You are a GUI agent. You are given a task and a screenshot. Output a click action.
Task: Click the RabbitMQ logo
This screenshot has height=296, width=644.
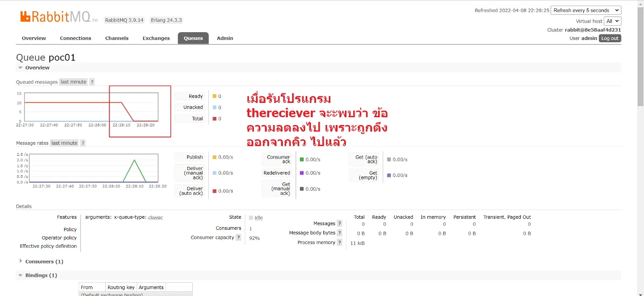[59, 17]
